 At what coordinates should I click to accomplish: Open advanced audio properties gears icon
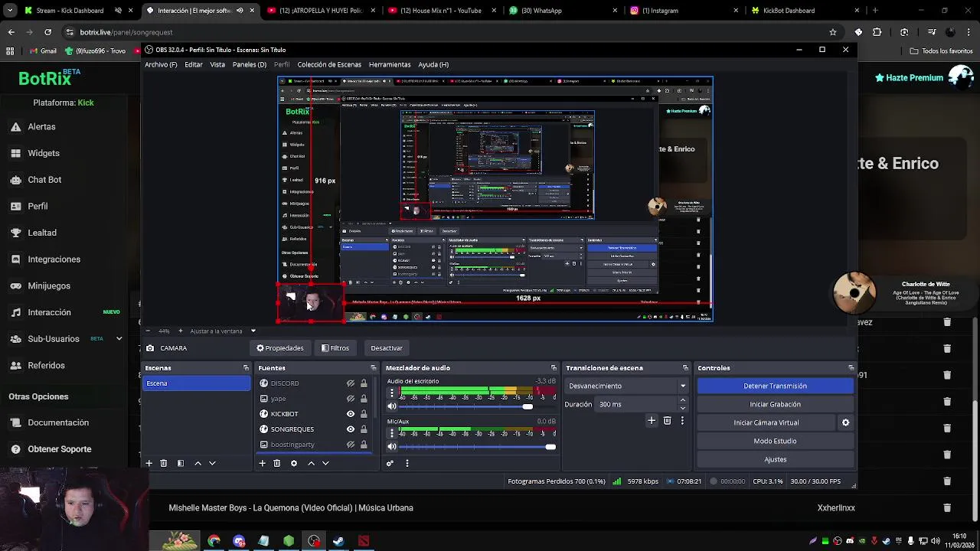pos(390,463)
